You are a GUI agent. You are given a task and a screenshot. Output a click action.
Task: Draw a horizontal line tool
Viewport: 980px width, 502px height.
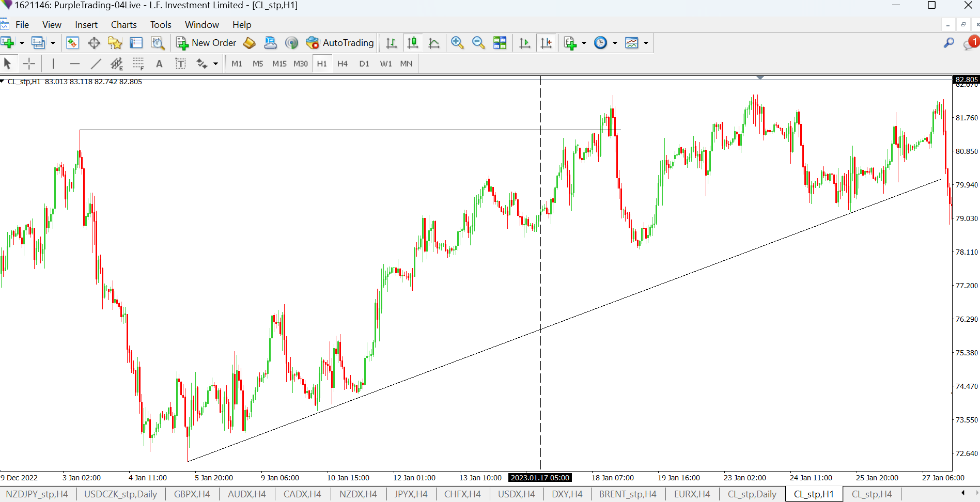tap(74, 64)
